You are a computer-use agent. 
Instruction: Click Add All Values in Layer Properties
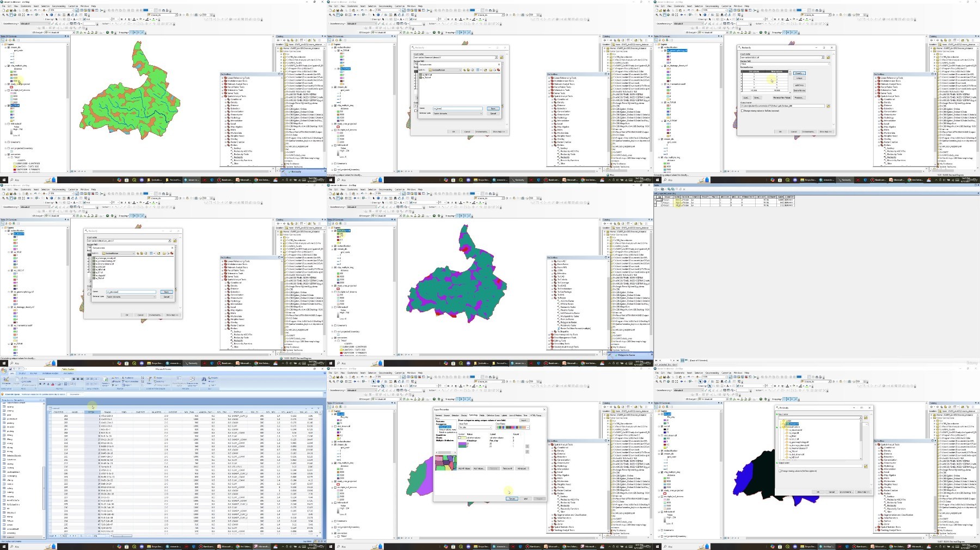464,468
